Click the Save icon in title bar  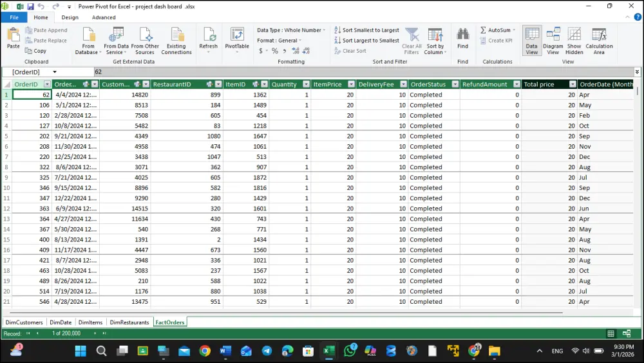pyautogui.click(x=30, y=6)
